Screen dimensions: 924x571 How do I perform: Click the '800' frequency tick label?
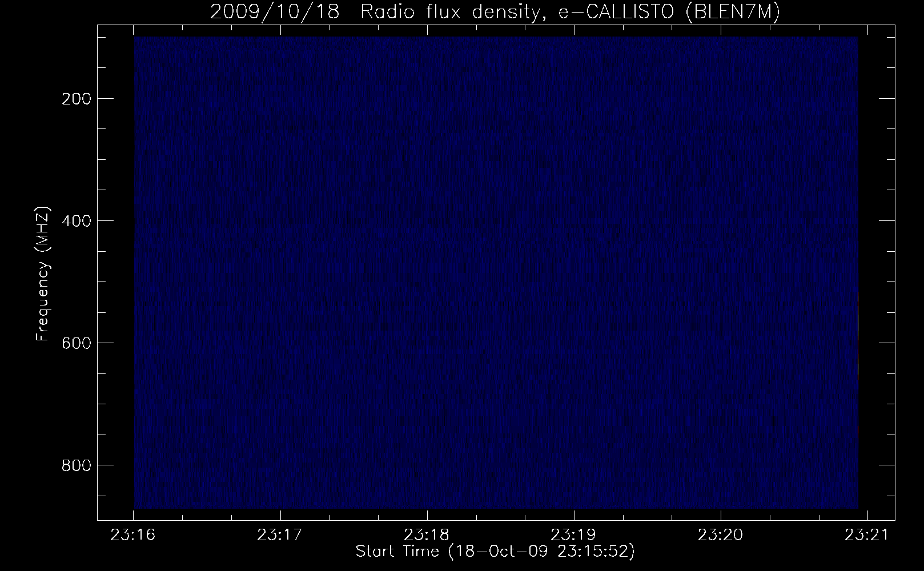coord(75,465)
